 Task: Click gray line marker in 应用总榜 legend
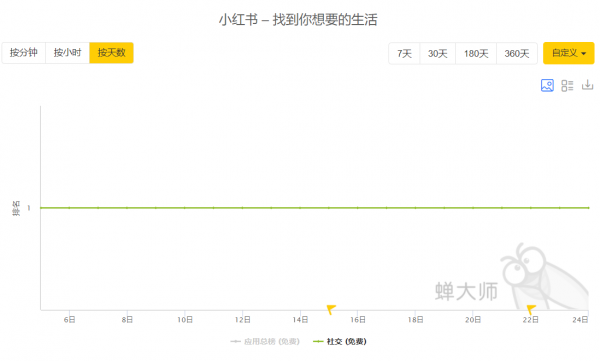point(235,341)
